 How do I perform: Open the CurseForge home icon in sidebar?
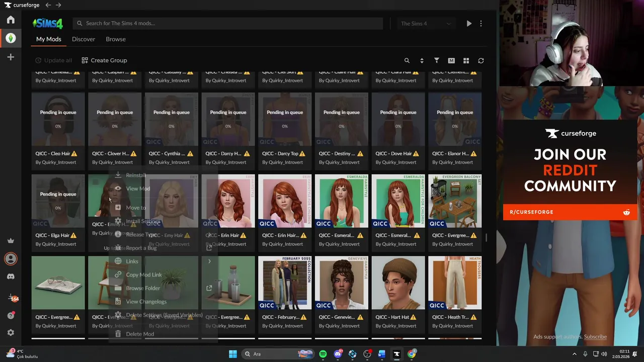[x=11, y=20]
